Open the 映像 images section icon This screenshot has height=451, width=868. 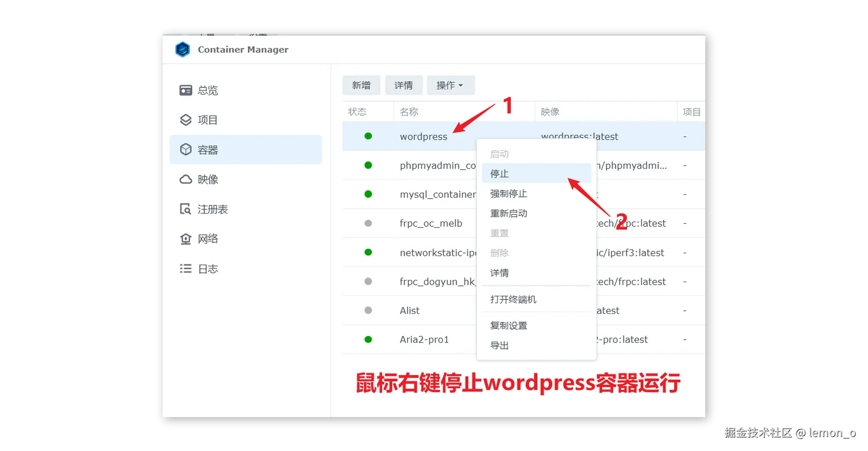[185, 179]
